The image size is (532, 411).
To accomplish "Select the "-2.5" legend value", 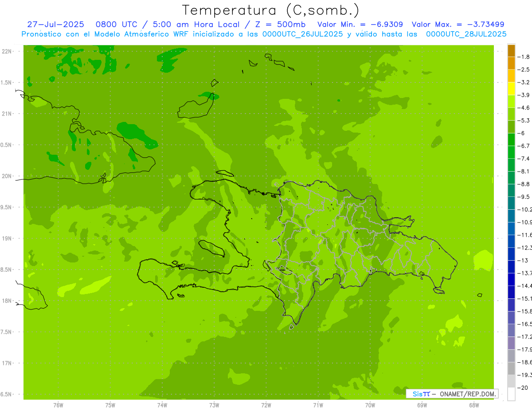I will pyautogui.click(x=524, y=70).
